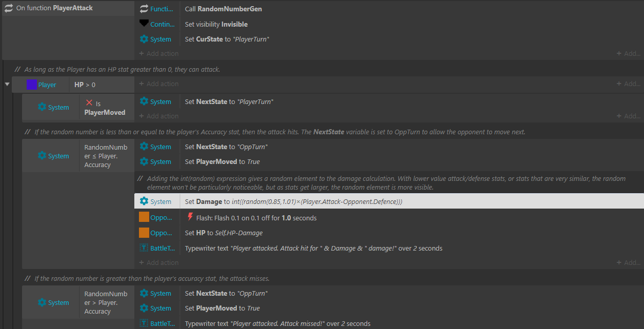The width and height of the screenshot is (644, 329).
Task: Click the System gear beside Is PlayerMoved condition
Action: (43, 107)
